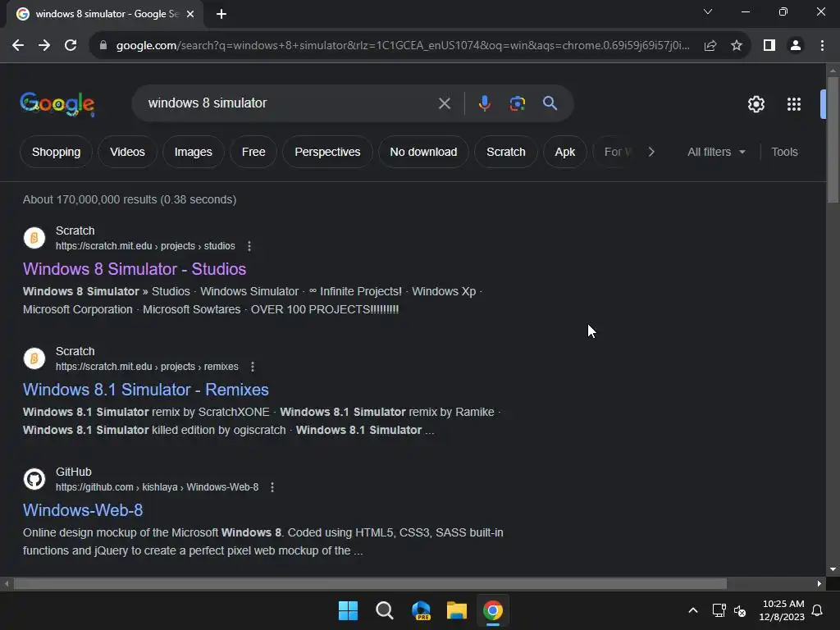Expand All filters dropdown
Screen dimensions: 840x630
[716, 152]
